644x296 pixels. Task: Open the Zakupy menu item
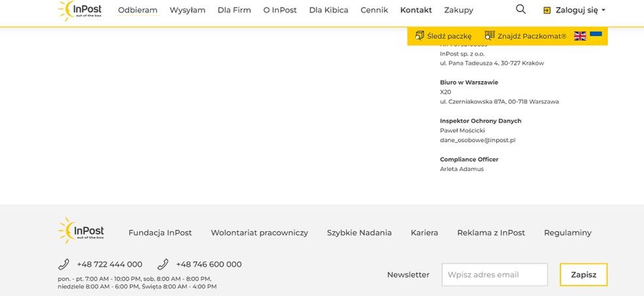click(x=459, y=10)
